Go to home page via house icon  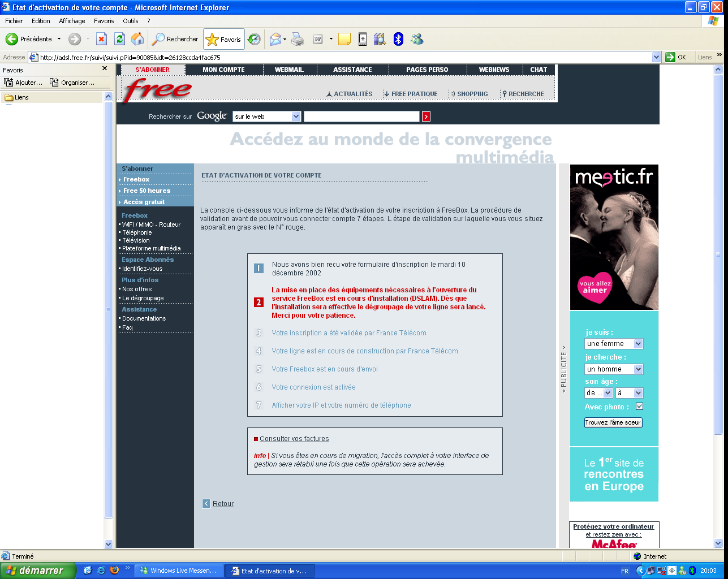tap(137, 39)
